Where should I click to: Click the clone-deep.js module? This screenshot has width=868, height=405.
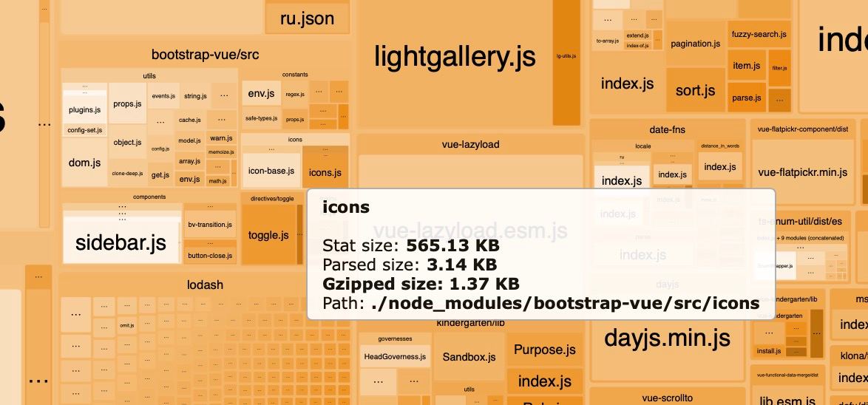pyautogui.click(x=127, y=173)
